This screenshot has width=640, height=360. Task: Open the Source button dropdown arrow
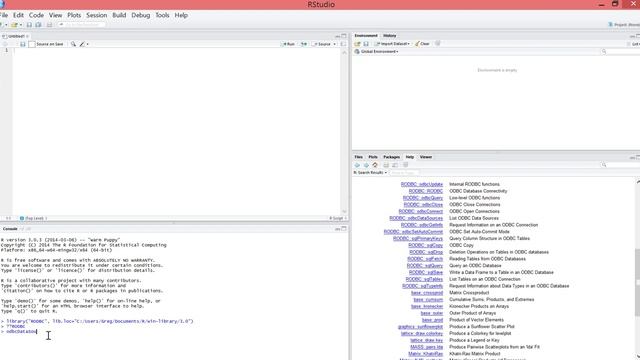(x=334, y=44)
